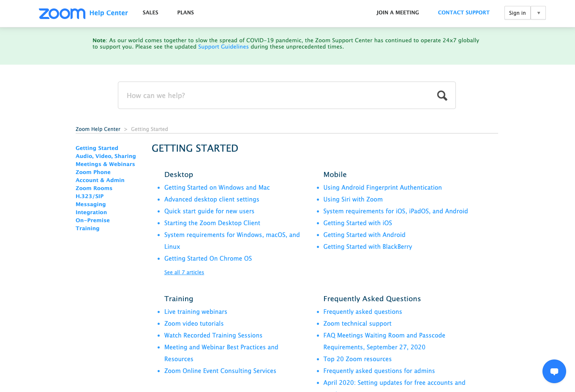Click the Zoom logo
Image resolution: width=575 pixels, height=392 pixels.
(62, 14)
